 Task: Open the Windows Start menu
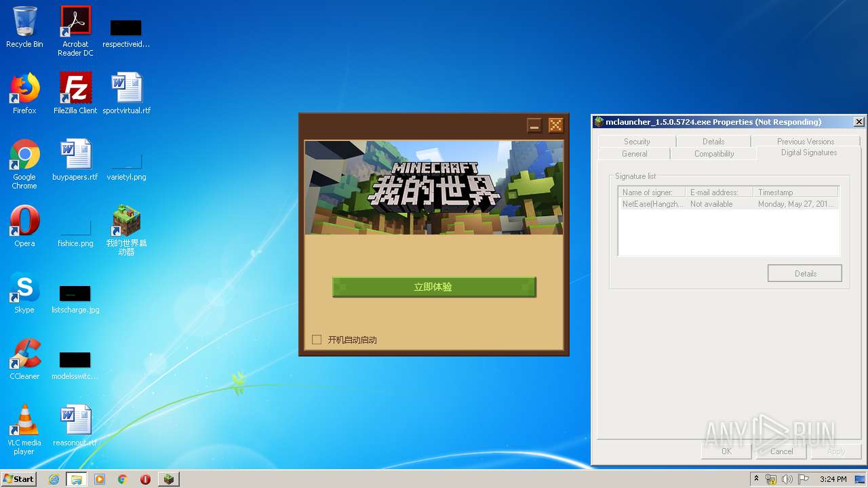(18, 479)
